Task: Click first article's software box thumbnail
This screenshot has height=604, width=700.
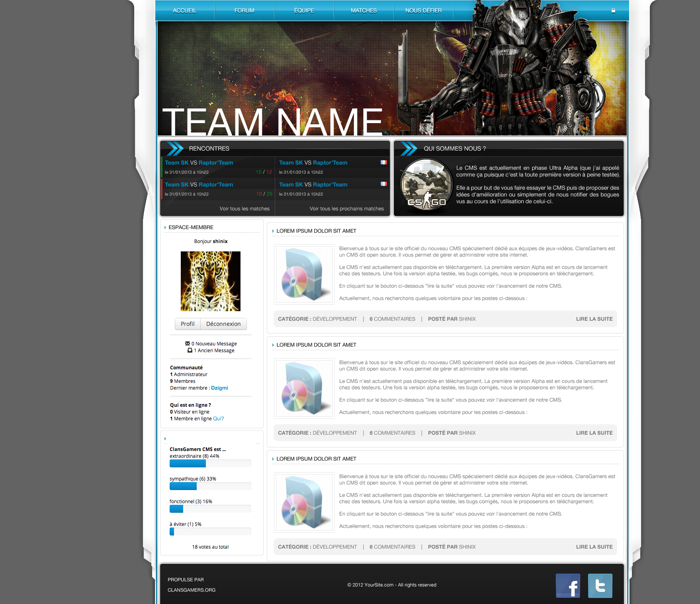Action: 304,275
